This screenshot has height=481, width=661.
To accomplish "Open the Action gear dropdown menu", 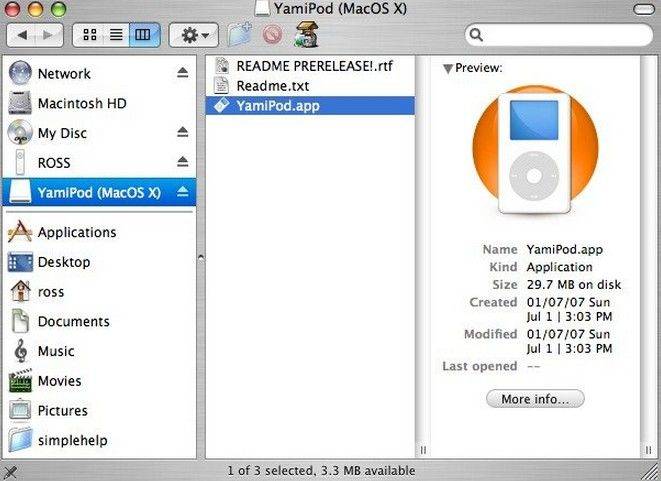I will pos(194,35).
